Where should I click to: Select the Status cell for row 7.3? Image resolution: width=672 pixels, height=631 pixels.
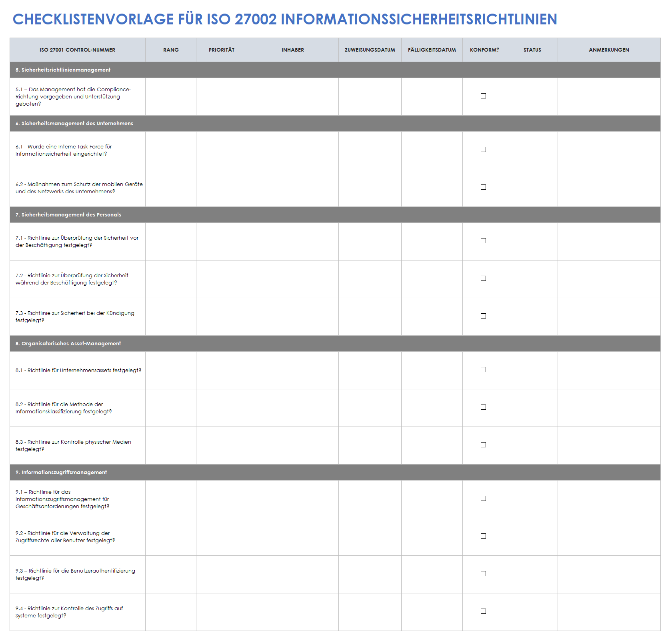tap(532, 317)
